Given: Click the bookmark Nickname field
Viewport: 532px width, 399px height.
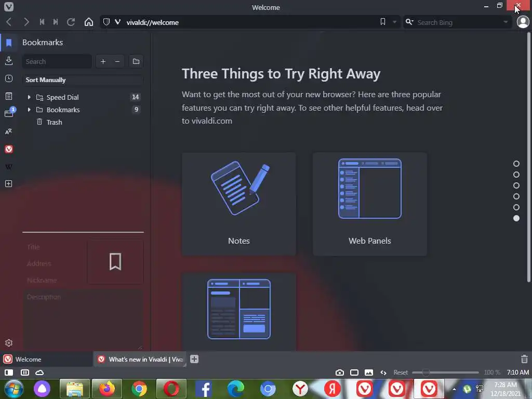Looking at the screenshot, I should click(x=54, y=280).
